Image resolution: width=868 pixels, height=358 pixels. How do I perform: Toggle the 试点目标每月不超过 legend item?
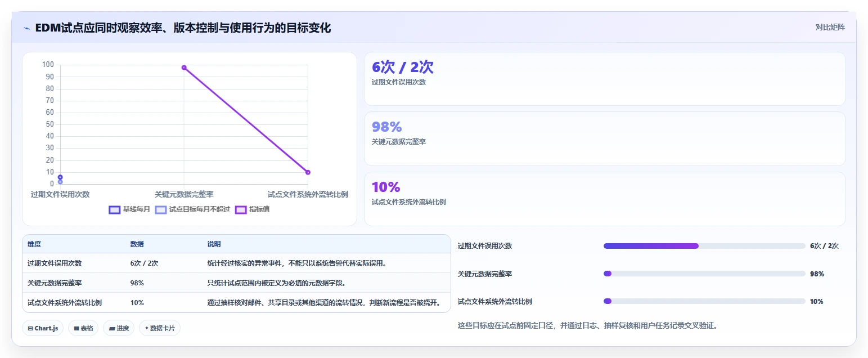click(x=193, y=209)
